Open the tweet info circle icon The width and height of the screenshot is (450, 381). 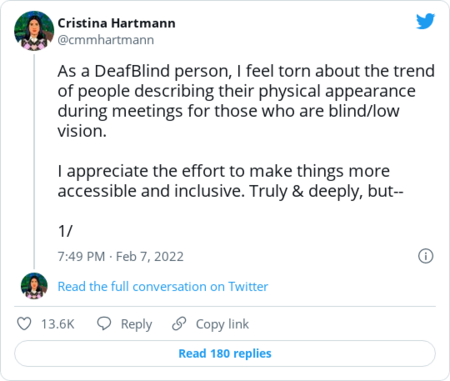pos(426,256)
